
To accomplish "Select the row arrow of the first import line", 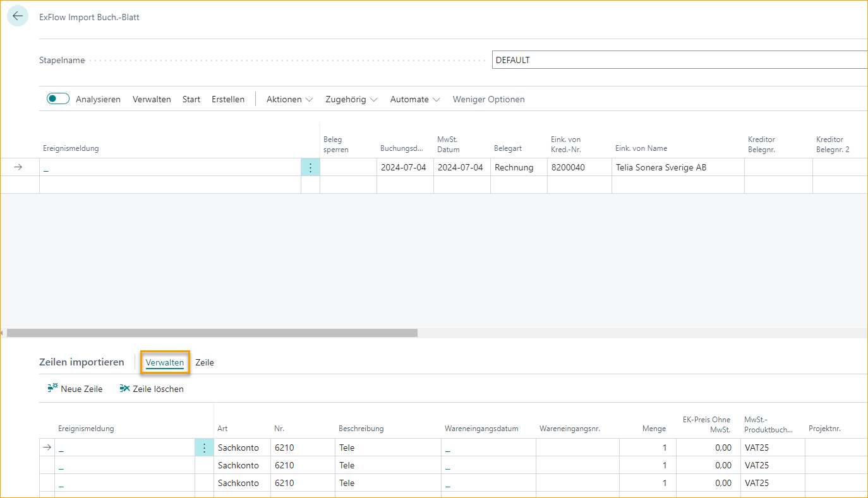I will [47, 448].
